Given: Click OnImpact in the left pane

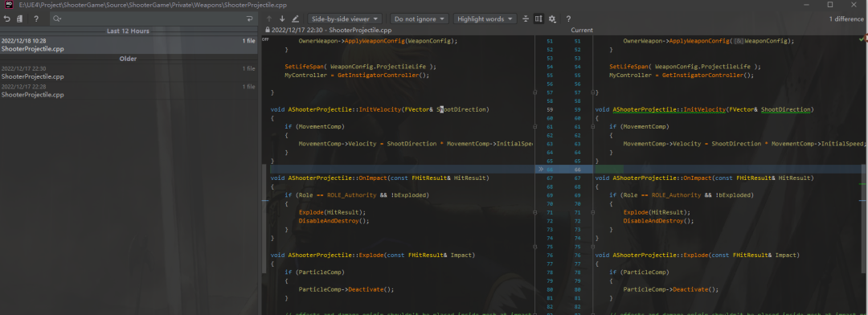Looking at the screenshot, I should [373, 178].
